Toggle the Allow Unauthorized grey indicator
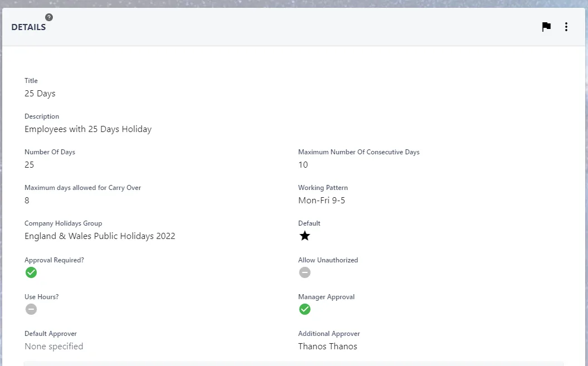This screenshot has height=366, width=588. pos(305,272)
